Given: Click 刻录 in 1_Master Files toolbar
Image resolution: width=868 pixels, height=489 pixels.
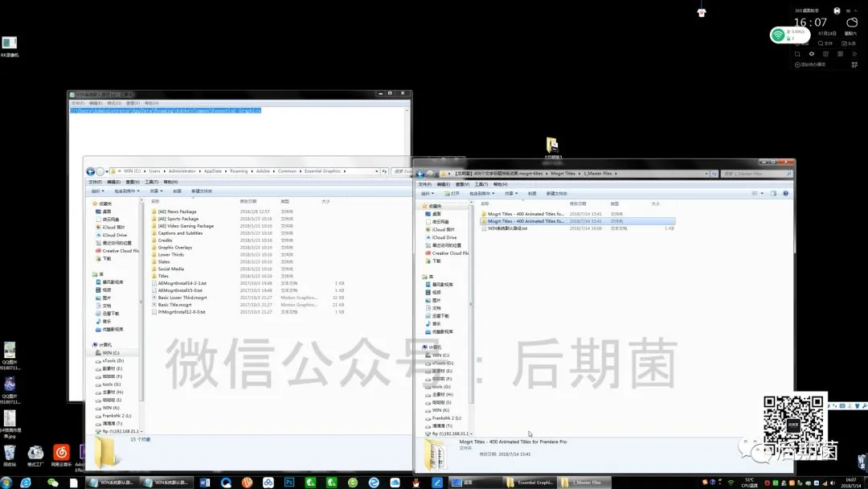Looking at the screenshot, I should coord(532,193).
